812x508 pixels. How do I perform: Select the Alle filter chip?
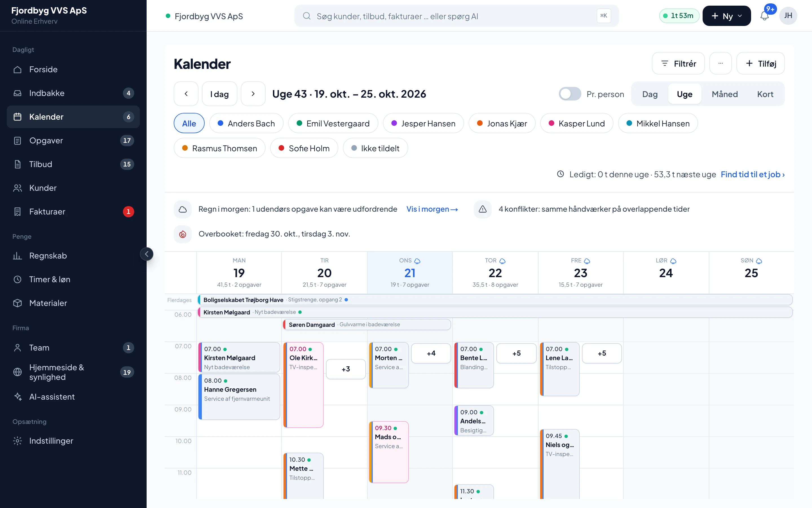189,123
